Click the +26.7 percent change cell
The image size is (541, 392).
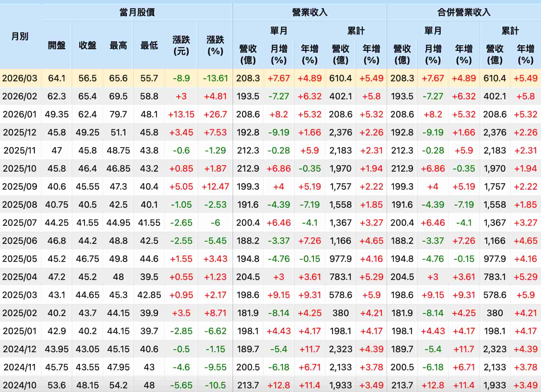215,114
